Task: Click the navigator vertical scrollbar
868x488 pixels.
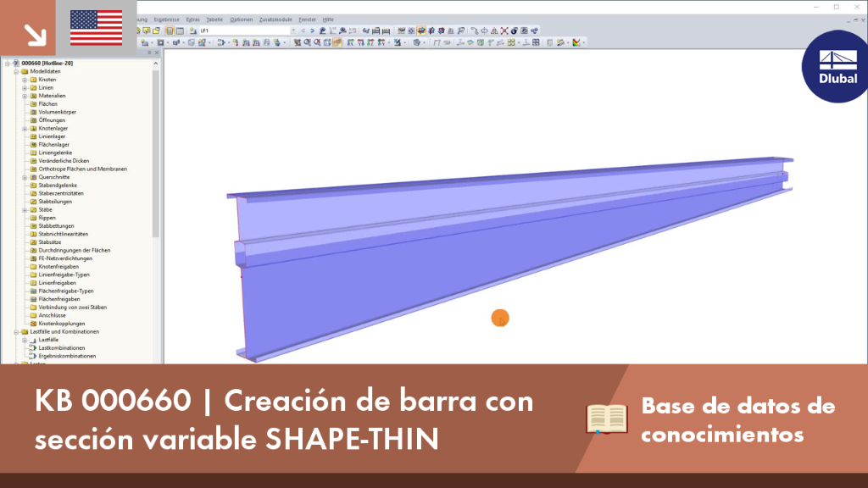Action: coord(156,149)
